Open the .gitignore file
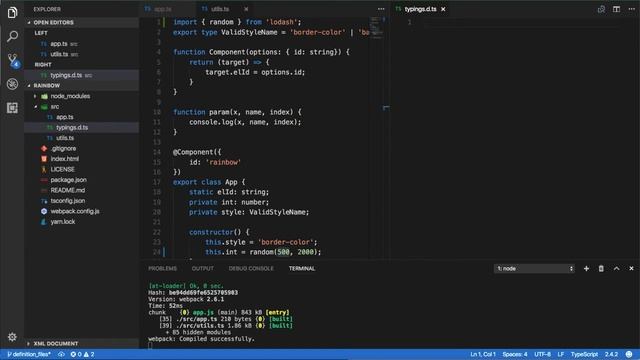Viewport: 640px width, 360px height. (82, 149)
